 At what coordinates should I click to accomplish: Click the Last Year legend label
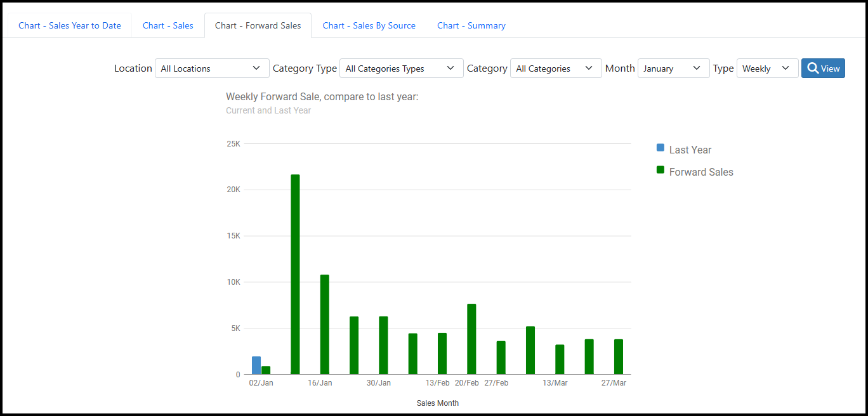click(x=690, y=150)
